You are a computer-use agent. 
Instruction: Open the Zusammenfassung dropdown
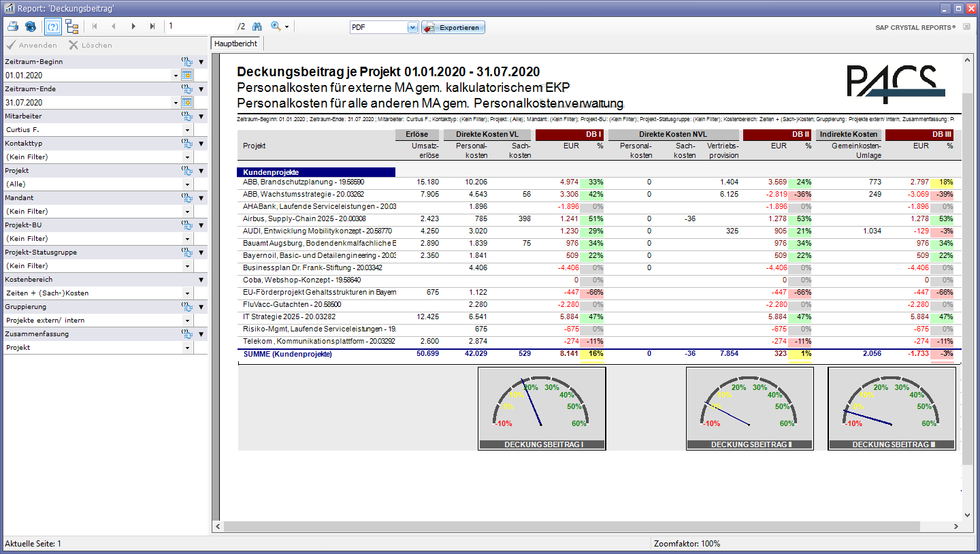(x=187, y=348)
